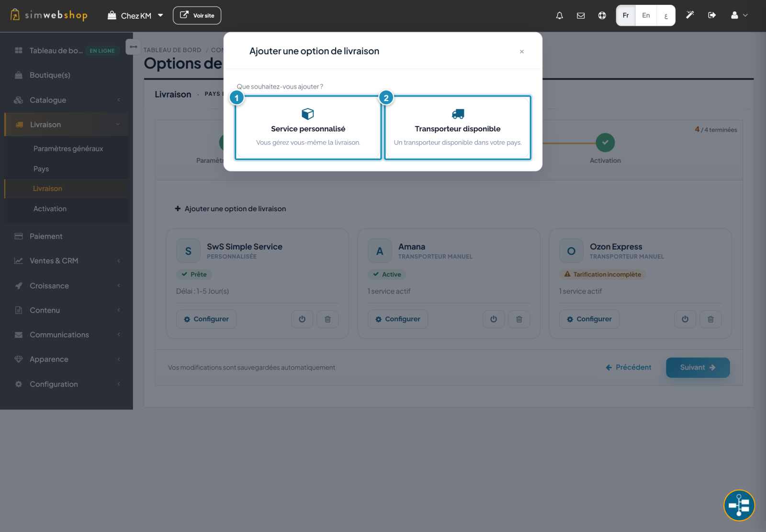
Task: Select the Service personnalisé option card
Action: [x=308, y=127]
